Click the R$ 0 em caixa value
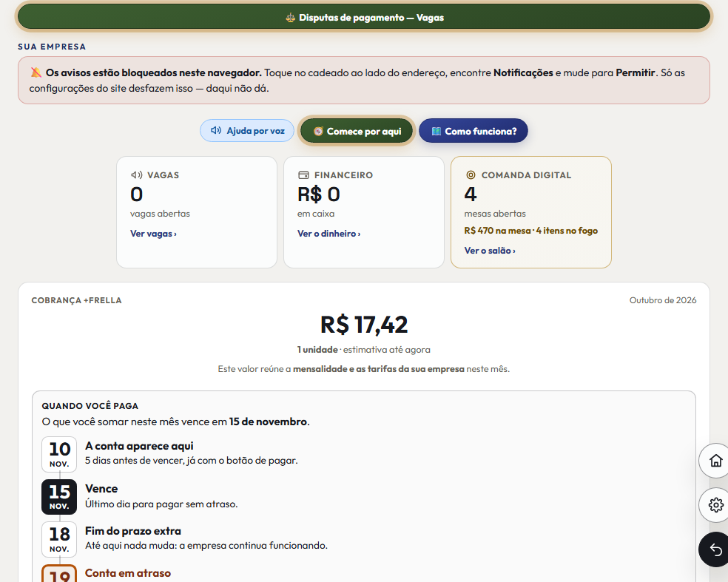728x582 pixels. 318,194
